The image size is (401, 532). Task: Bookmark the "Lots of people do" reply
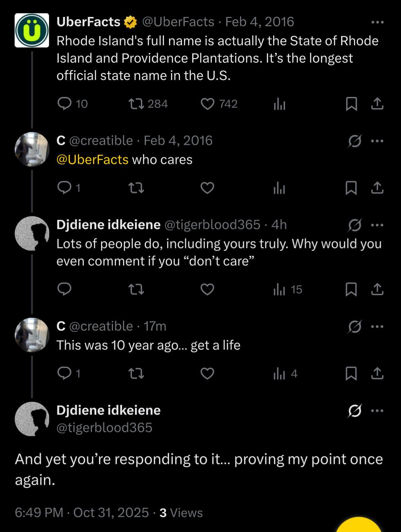click(351, 289)
